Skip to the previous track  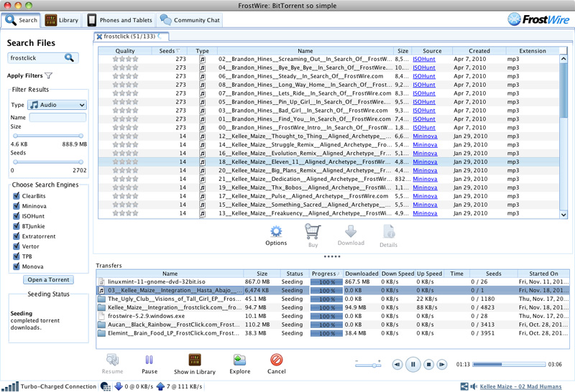[397, 365]
